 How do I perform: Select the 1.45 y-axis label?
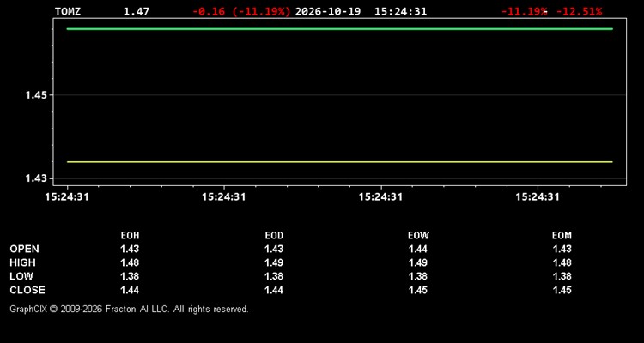36,95
